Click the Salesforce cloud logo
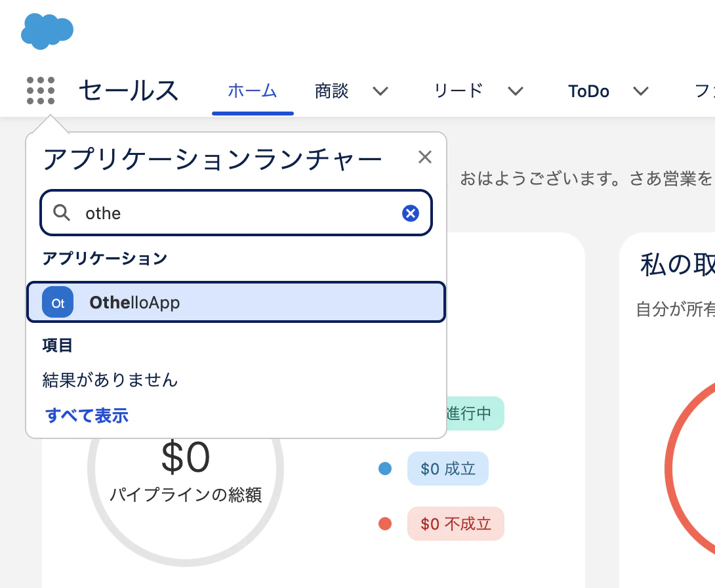 pyautogui.click(x=47, y=31)
